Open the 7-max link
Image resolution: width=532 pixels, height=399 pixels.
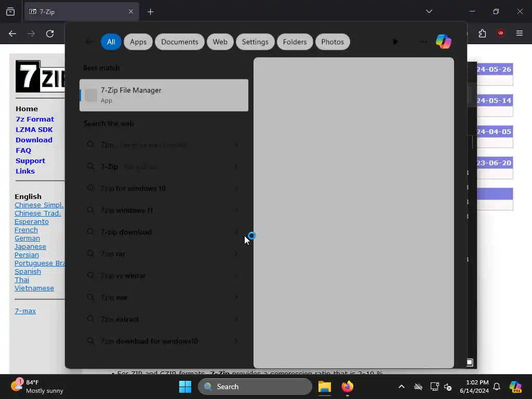click(25, 311)
